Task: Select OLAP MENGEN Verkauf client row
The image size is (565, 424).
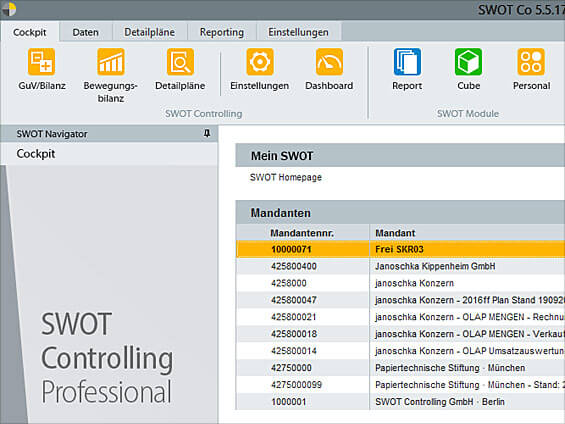Action: click(x=400, y=334)
